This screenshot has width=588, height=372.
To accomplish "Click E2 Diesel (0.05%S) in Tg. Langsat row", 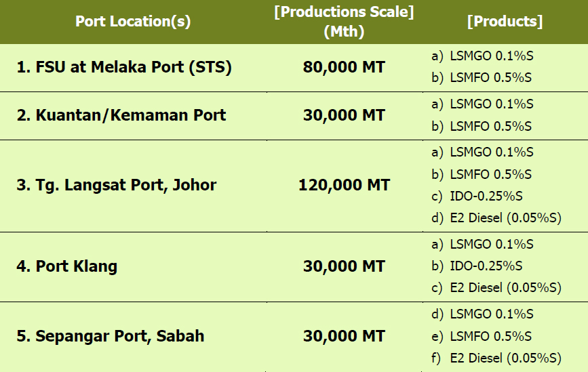I will (505, 218).
